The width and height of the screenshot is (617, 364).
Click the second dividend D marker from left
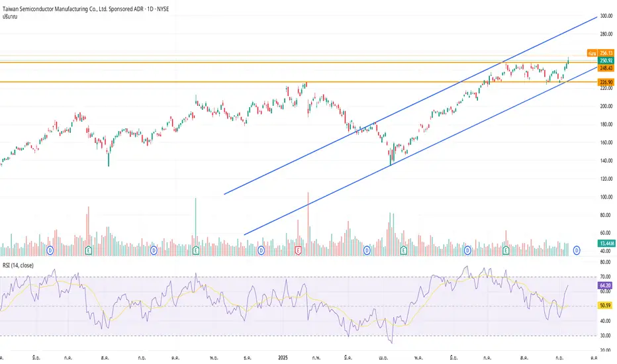click(154, 250)
